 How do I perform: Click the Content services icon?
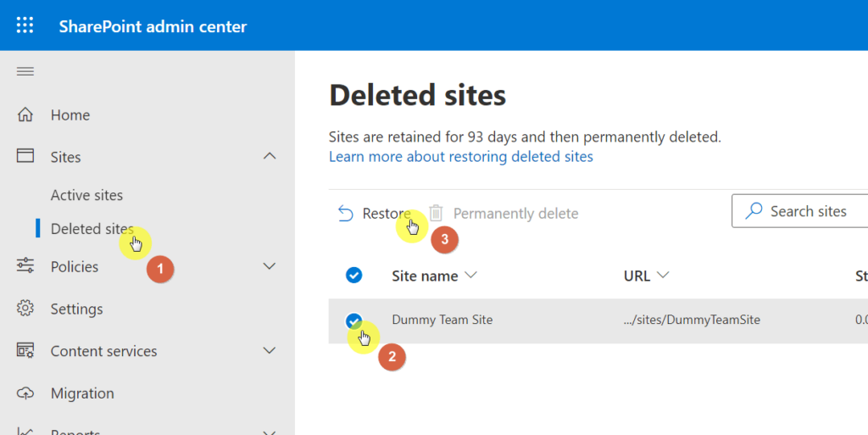[x=25, y=350]
